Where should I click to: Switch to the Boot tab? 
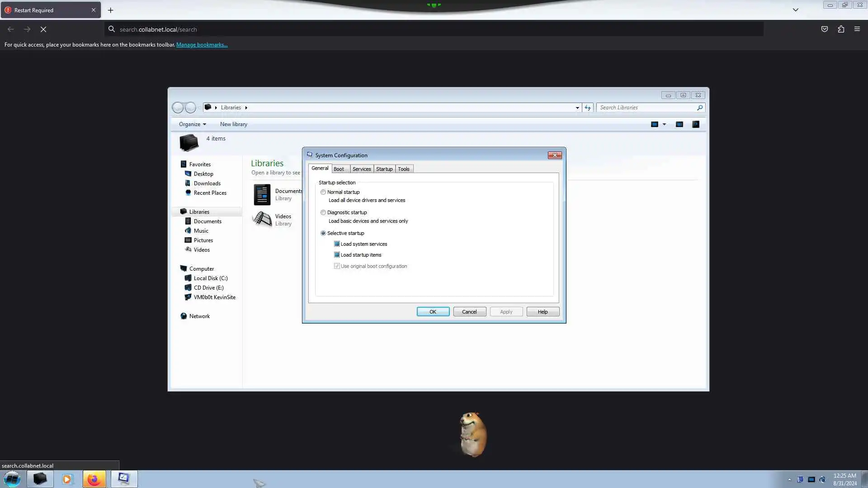click(339, 169)
